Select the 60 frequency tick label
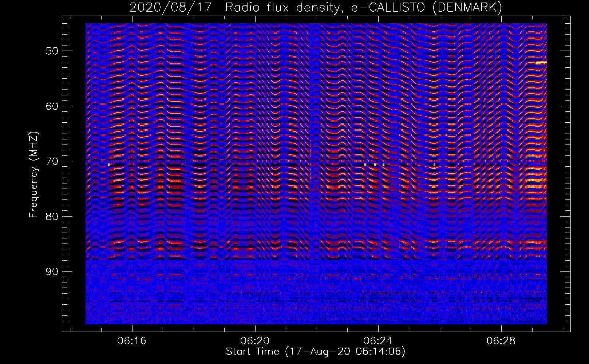This screenshot has height=364, width=589. coord(52,106)
